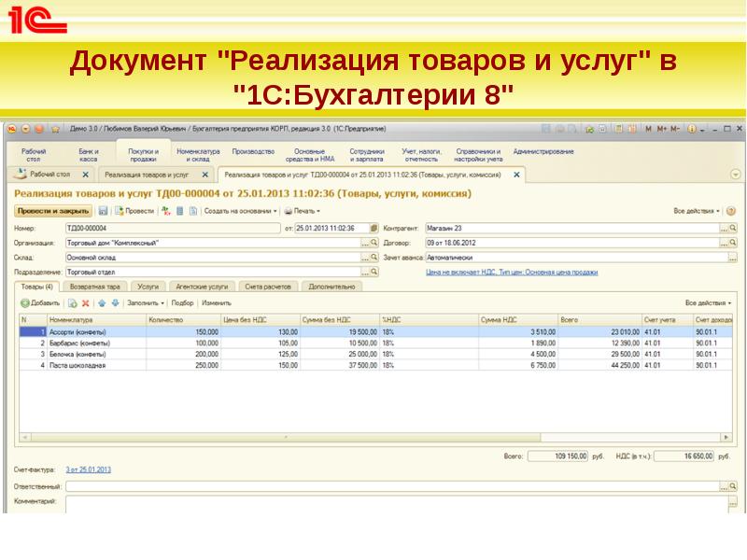Click Подбор button
The height and width of the screenshot is (560, 747).
point(182,302)
